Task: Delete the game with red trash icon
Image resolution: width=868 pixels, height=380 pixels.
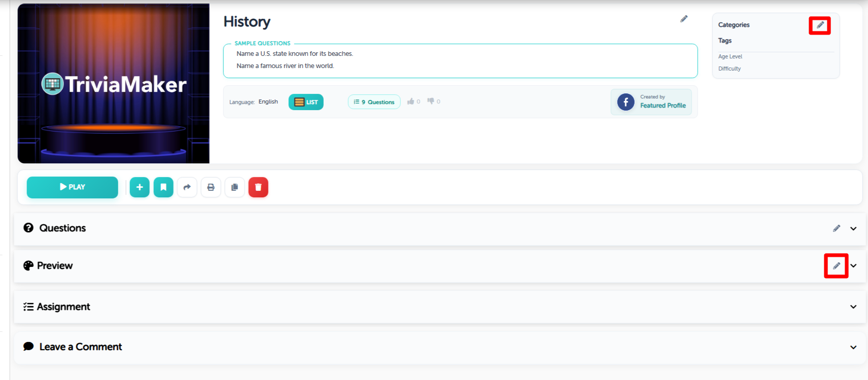Action: click(258, 187)
